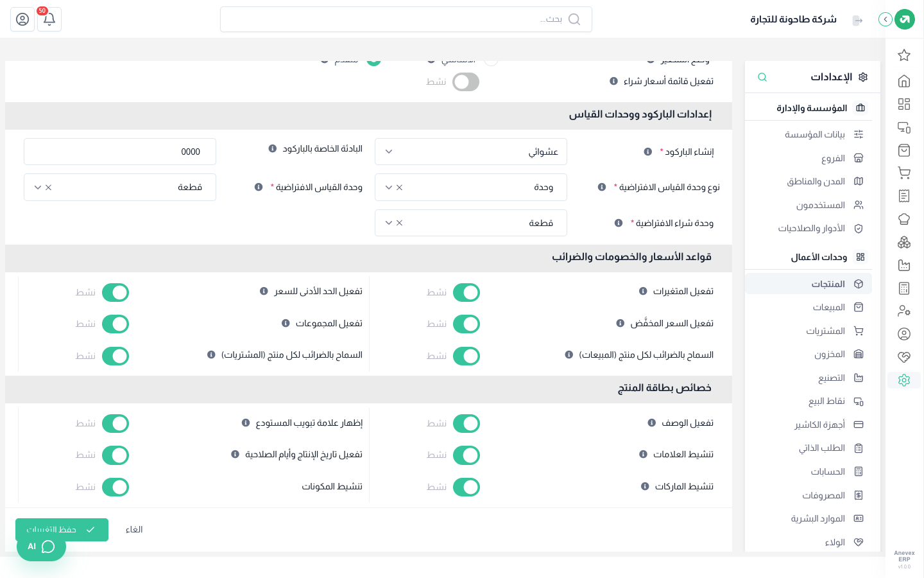Open المستخدمون in the settings menu
Image resolution: width=924 pixels, height=578 pixels.
click(809, 206)
